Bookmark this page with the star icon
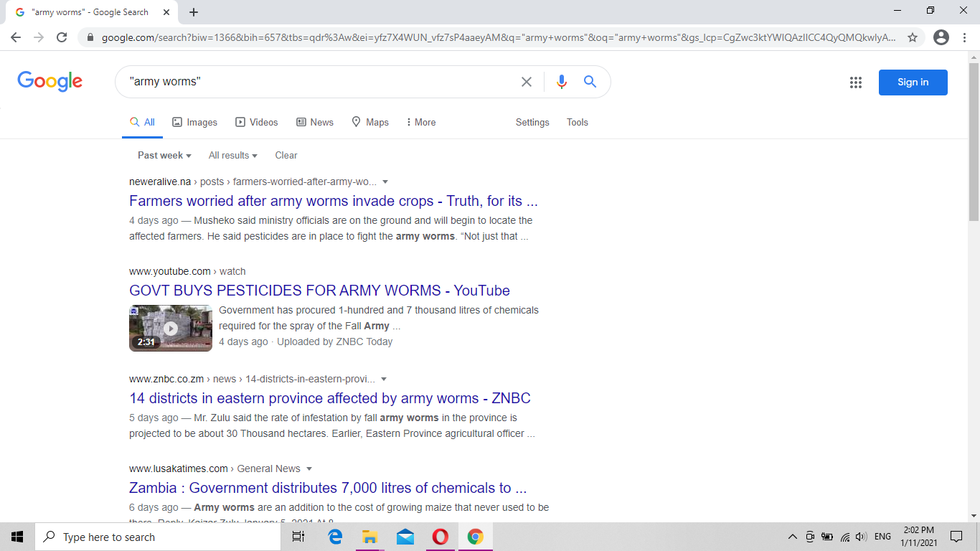Image resolution: width=980 pixels, height=551 pixels. coord(913,37)
